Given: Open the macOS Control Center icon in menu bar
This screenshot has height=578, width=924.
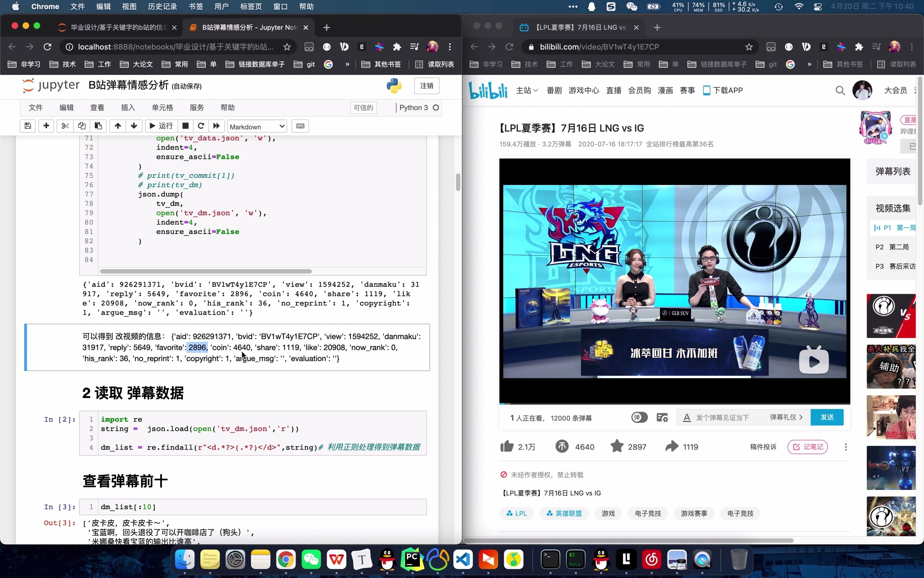Looking at the screenshot, I should click(818, 6).
